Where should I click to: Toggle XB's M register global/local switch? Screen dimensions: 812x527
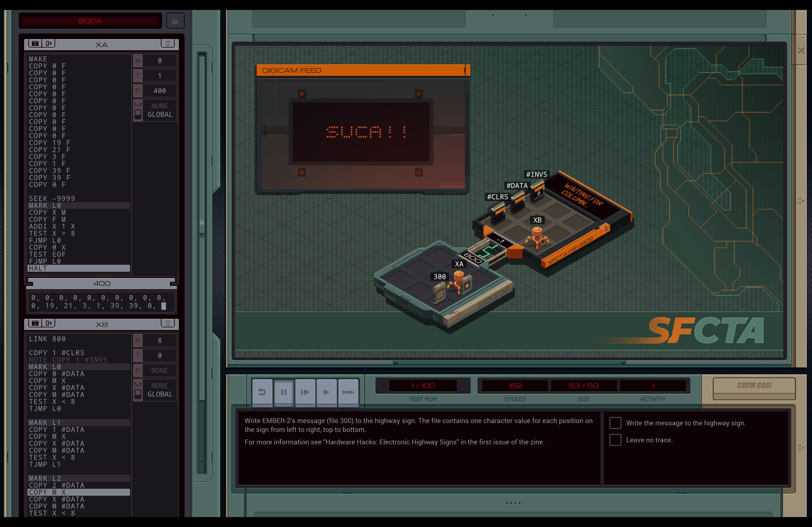[138, 394]
